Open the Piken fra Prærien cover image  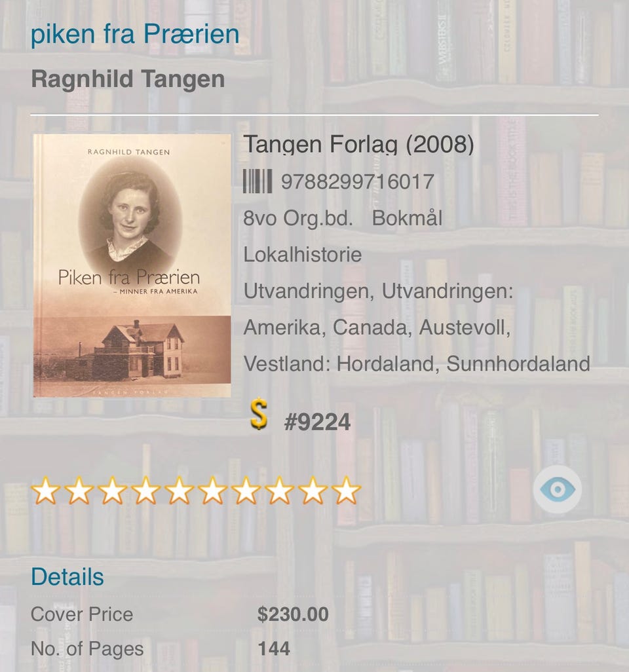tap(132, 265)
